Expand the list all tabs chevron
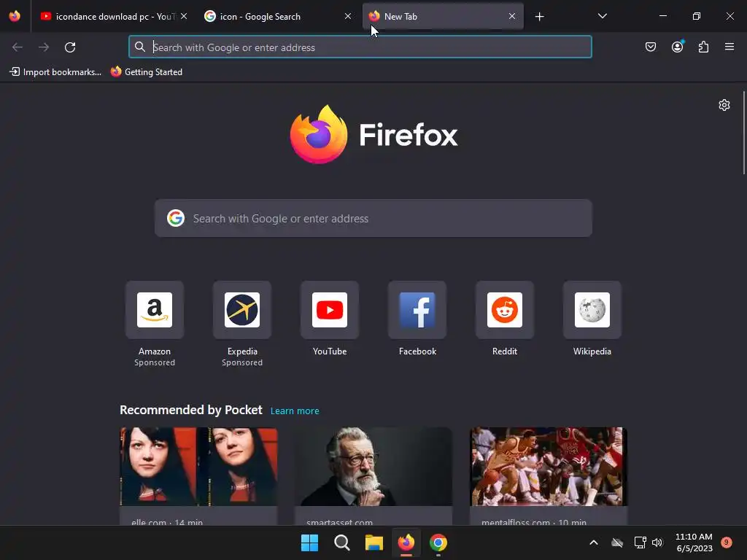Screen dimensions: 747x560 602,16
